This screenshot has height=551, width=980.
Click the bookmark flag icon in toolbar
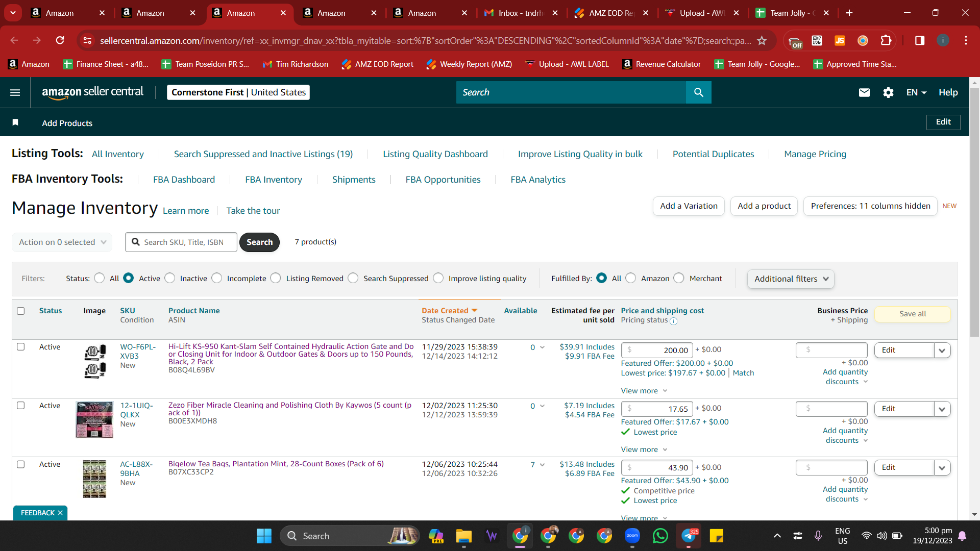pyautogui.click(x=15, y=122)
